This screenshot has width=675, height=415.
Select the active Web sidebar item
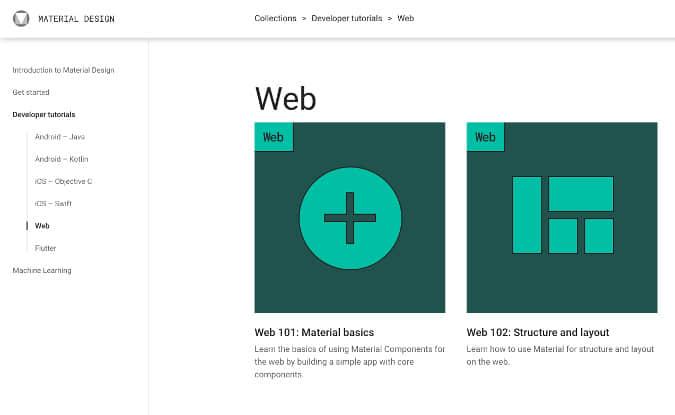tap(42, 226)
